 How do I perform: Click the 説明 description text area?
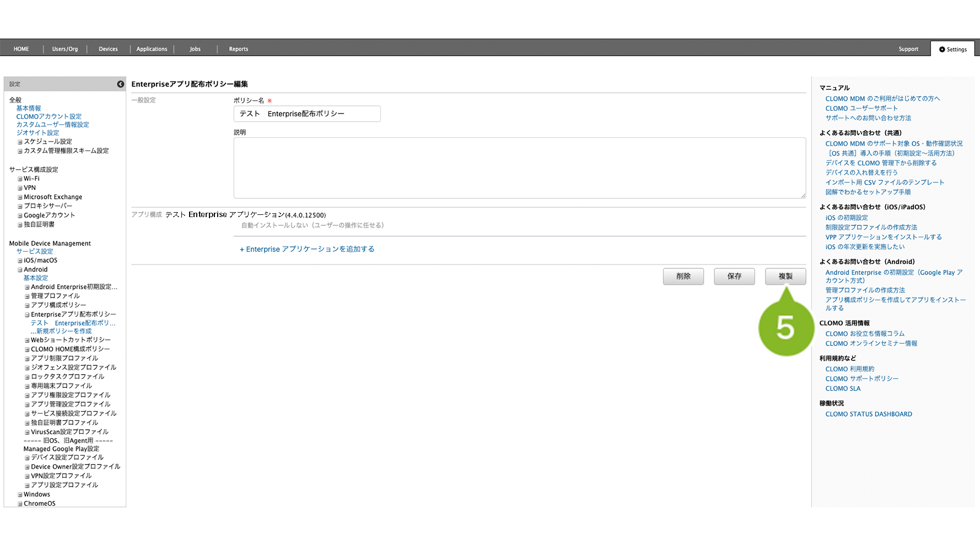coord(519,168)
